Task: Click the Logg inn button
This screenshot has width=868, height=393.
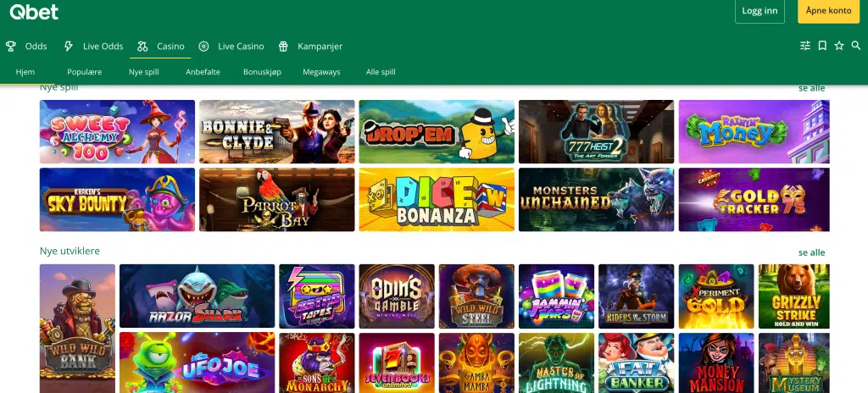Action: click(x=759, y=10)
